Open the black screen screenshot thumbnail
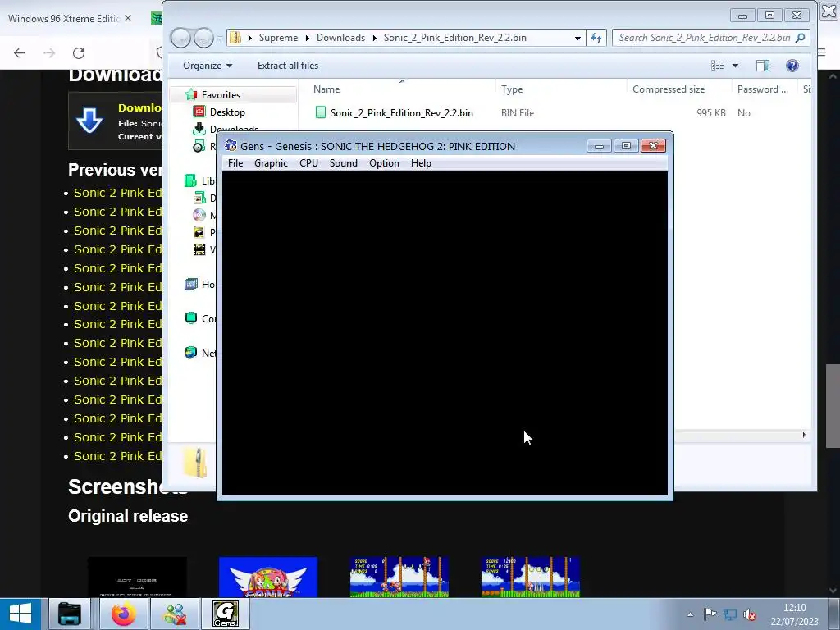The width and height of the screenshot is (840, 630). (x=137, y=577)
